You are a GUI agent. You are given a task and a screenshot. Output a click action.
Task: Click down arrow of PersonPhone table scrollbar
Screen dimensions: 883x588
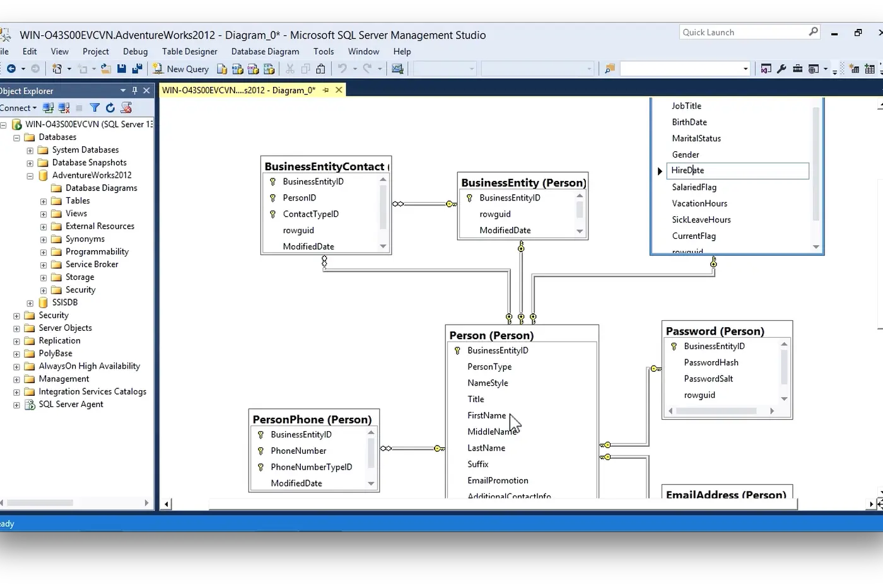click(371, 483)
